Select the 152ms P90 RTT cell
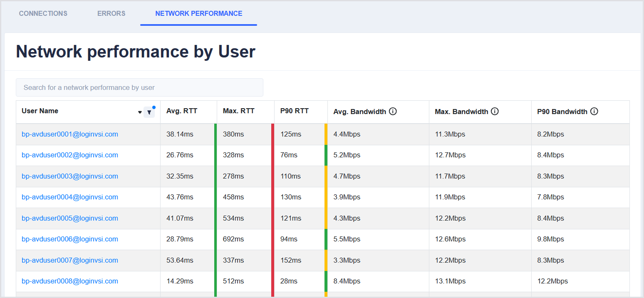644x298 pixels. (x=301, y=260)
